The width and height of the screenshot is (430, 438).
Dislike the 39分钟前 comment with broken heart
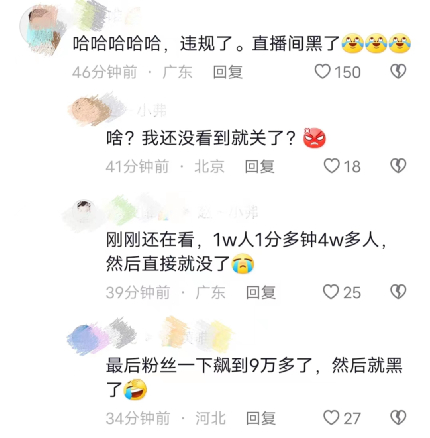(398, 292)
